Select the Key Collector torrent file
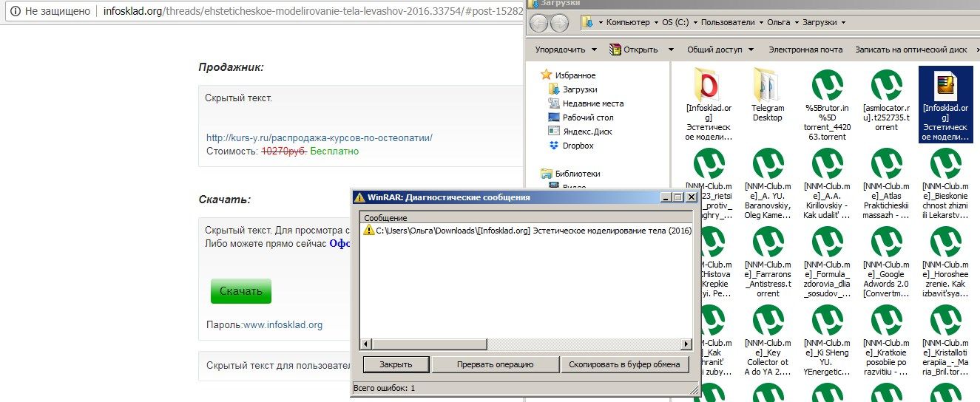This screenshot has width=980, height=402. click(x=768, y=340)
